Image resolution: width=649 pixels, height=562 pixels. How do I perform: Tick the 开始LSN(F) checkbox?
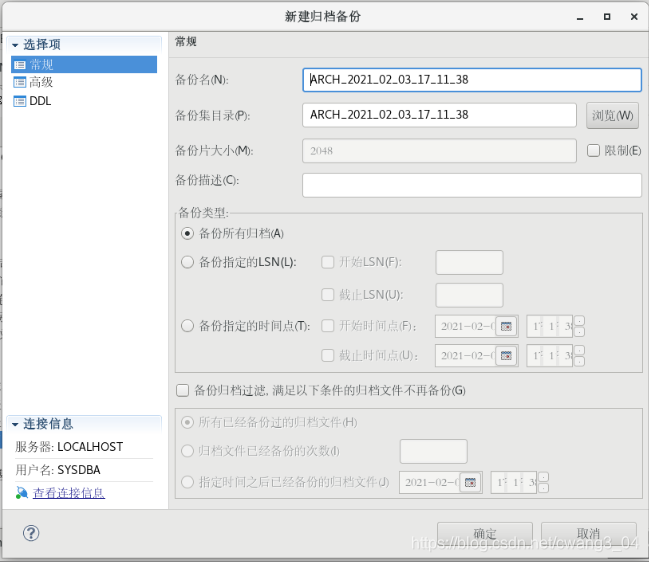point(328,262)
